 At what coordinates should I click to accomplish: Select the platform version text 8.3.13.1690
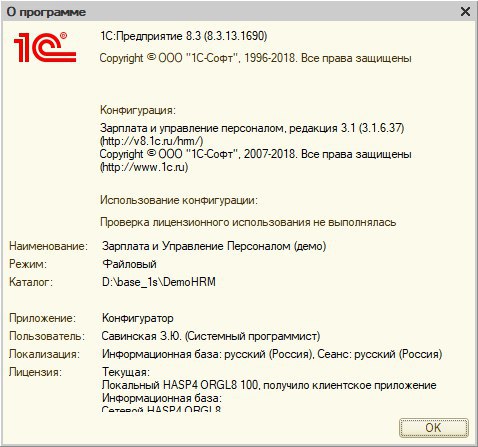point(235,36)
